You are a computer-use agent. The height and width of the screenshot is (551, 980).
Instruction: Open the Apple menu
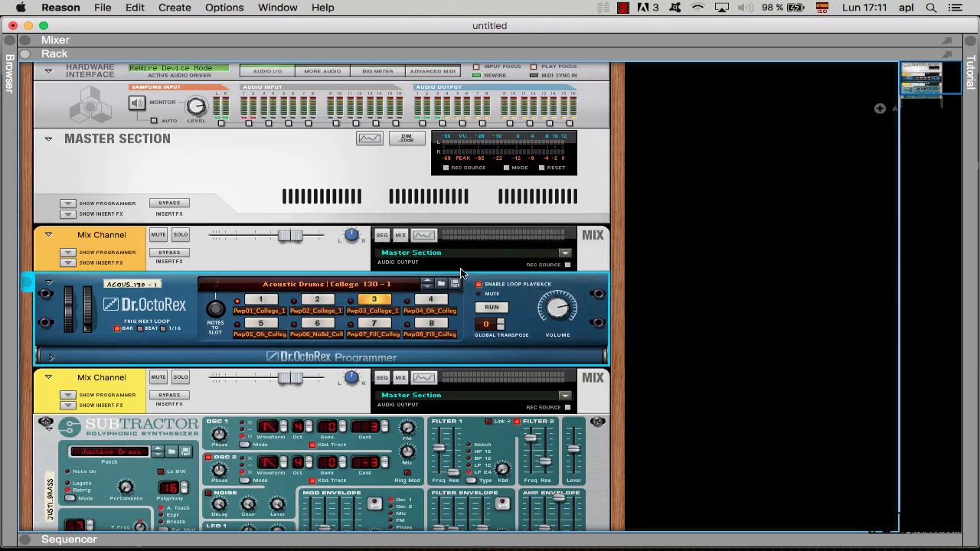click(x=21, y=8)
